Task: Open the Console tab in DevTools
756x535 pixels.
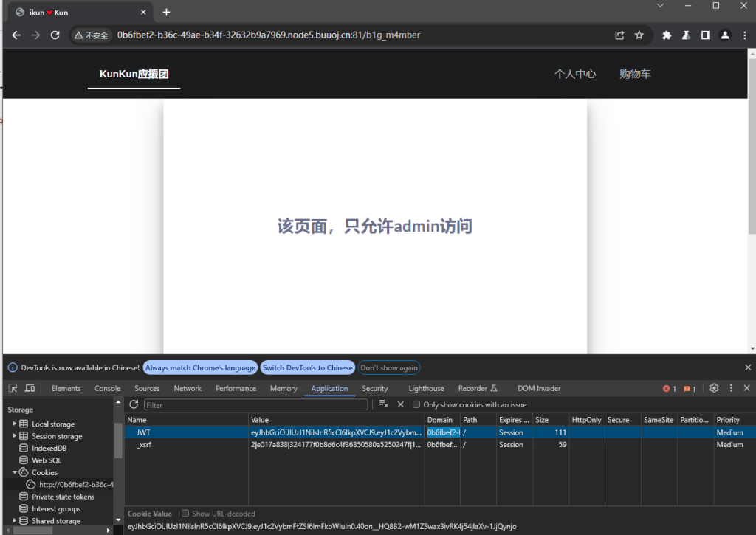Action: coord(107,388)
